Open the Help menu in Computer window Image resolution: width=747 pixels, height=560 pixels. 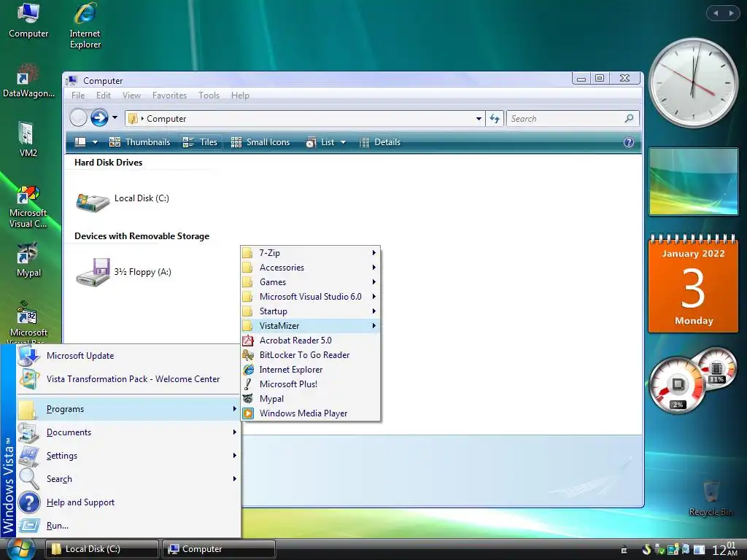click(240, 96)
